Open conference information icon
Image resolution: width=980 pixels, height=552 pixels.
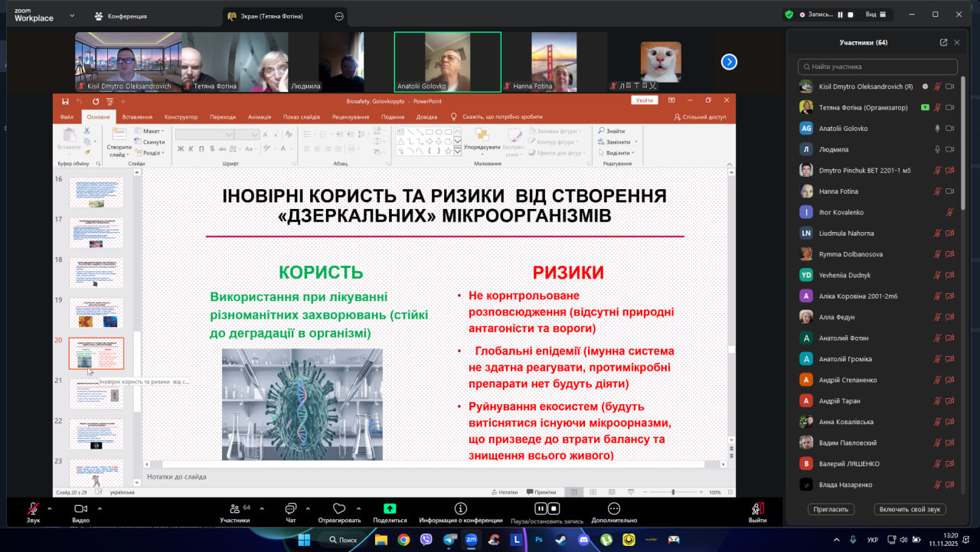[x=460, y=509]
